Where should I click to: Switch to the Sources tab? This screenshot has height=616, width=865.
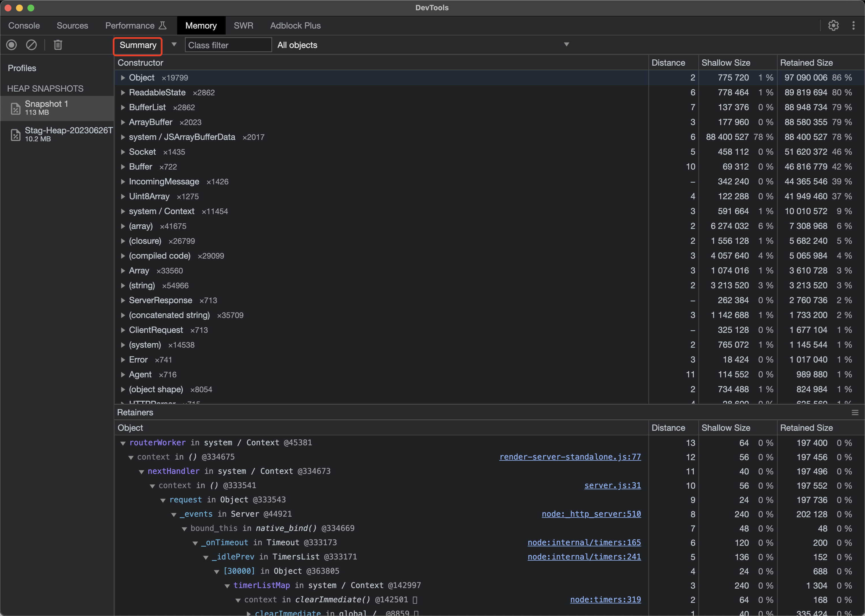coord(72,25)
